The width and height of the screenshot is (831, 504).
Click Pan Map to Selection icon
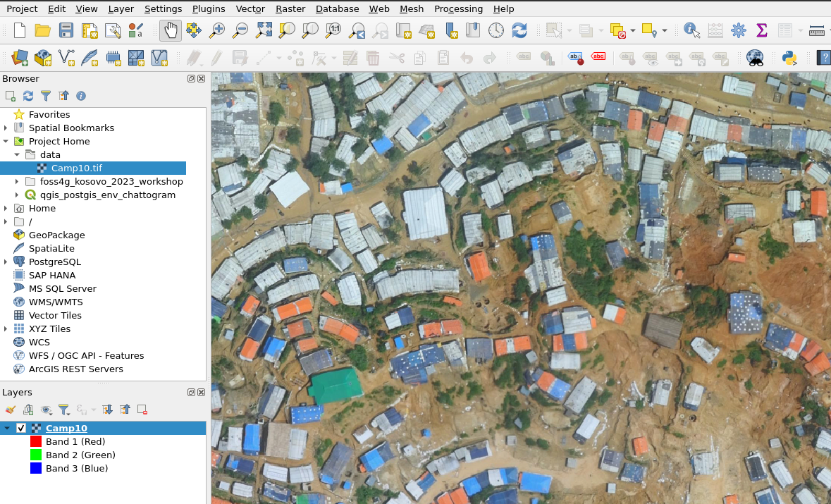click(193, 30)
